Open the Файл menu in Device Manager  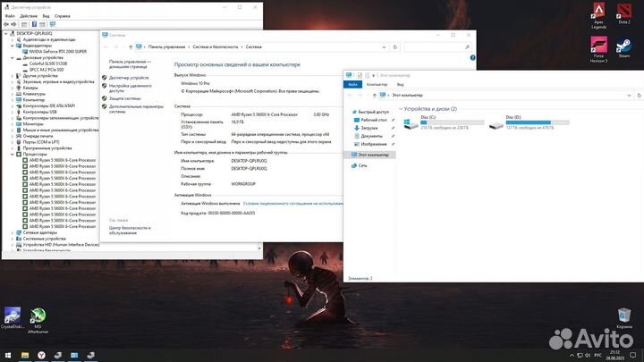[10, 16]
